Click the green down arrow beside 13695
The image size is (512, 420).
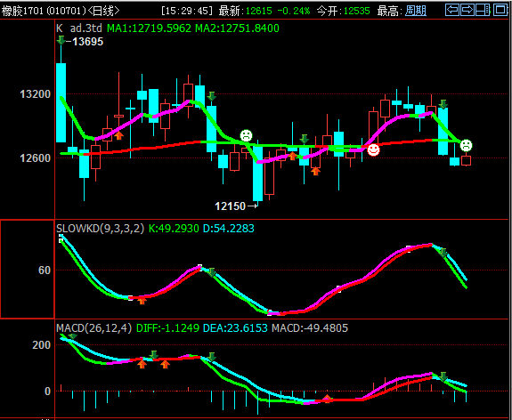coord(61,41)
